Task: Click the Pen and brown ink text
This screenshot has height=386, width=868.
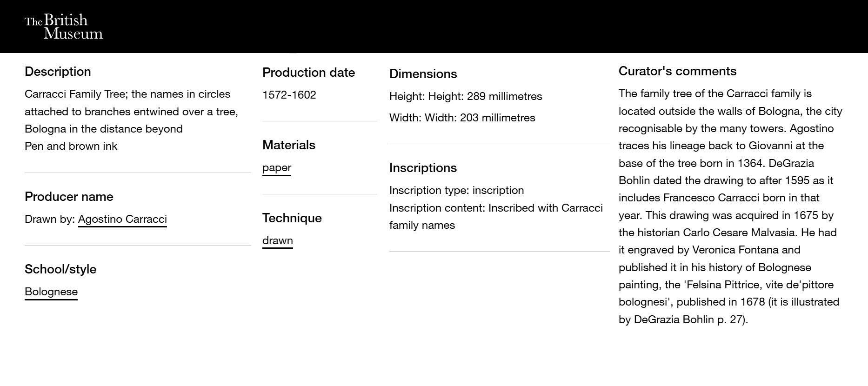Action: click(x=71, y=146)
